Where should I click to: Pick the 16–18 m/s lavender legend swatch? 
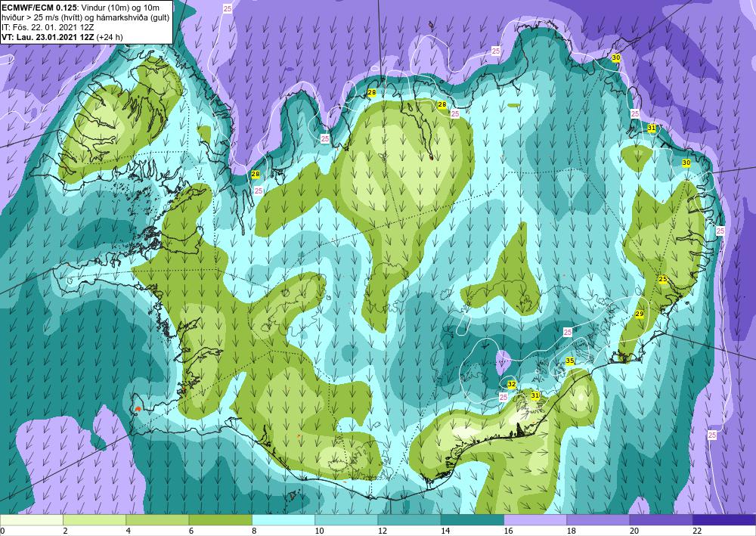click(x=535, y=520)
